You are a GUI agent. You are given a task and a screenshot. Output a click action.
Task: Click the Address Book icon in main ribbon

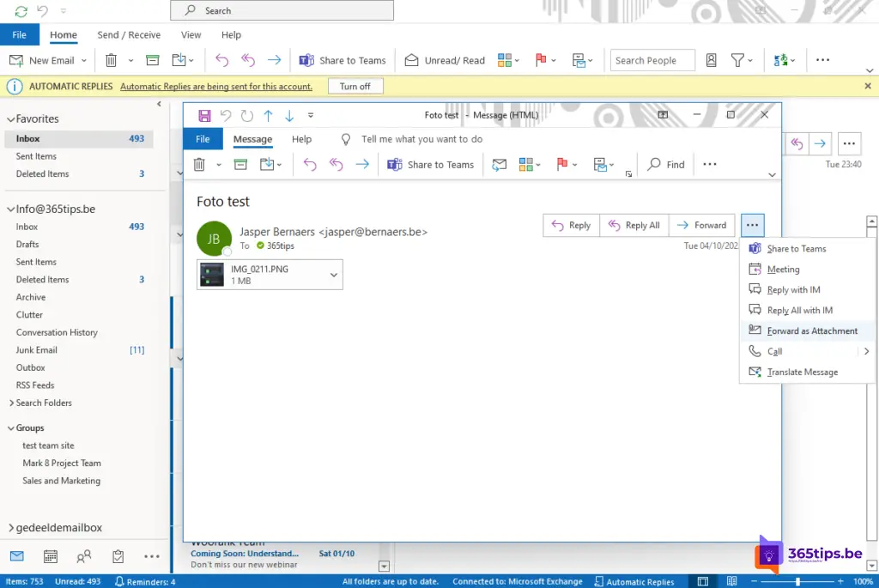711,60
